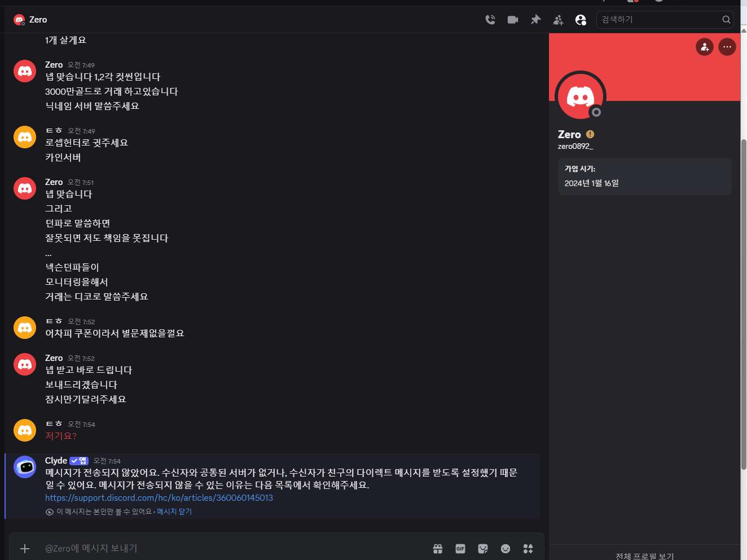
Task: Open the gift picker
Action: coord(438,549)
